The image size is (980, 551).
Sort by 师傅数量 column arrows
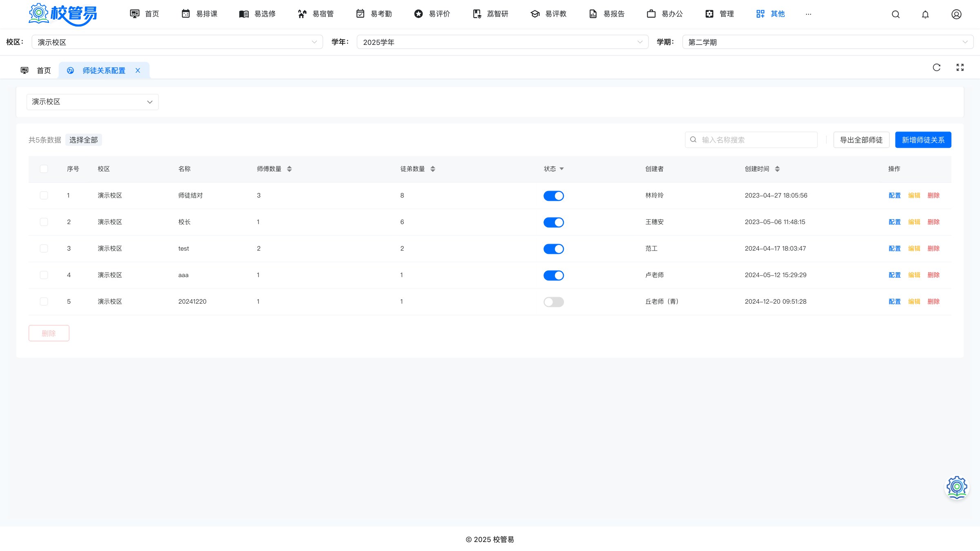[289, 169]
